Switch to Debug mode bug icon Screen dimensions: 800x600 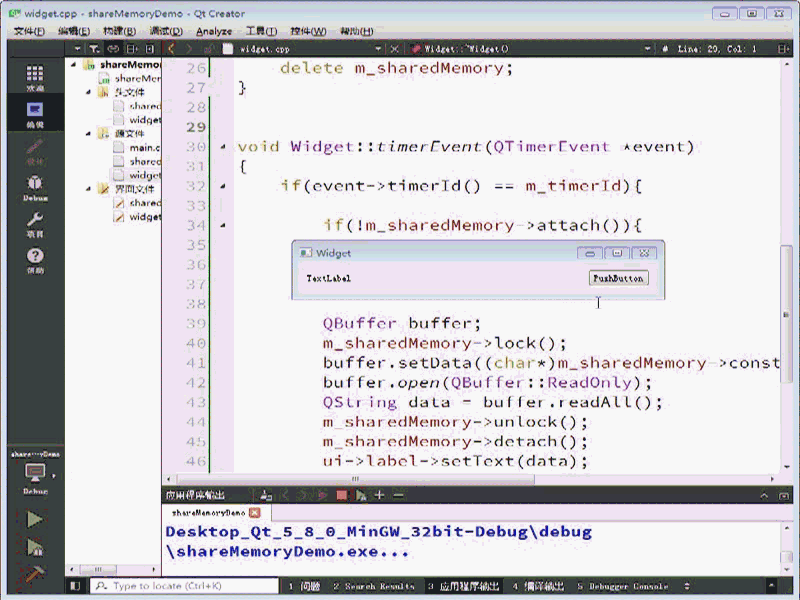coord(35,183)
